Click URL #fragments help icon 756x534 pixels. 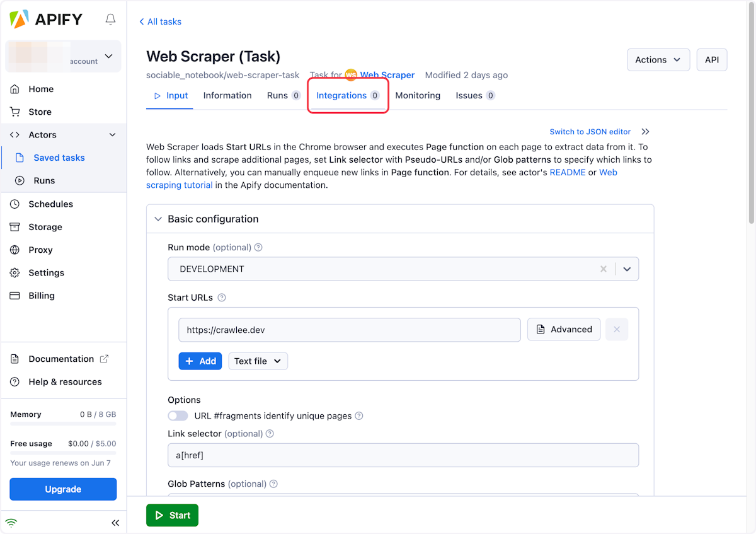click(359, 415)
